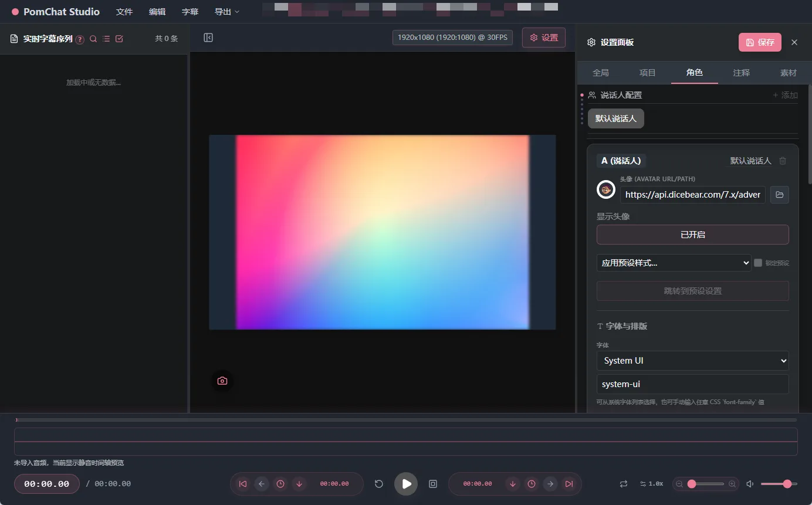Open the 字幕 menu

coord(190,12)
